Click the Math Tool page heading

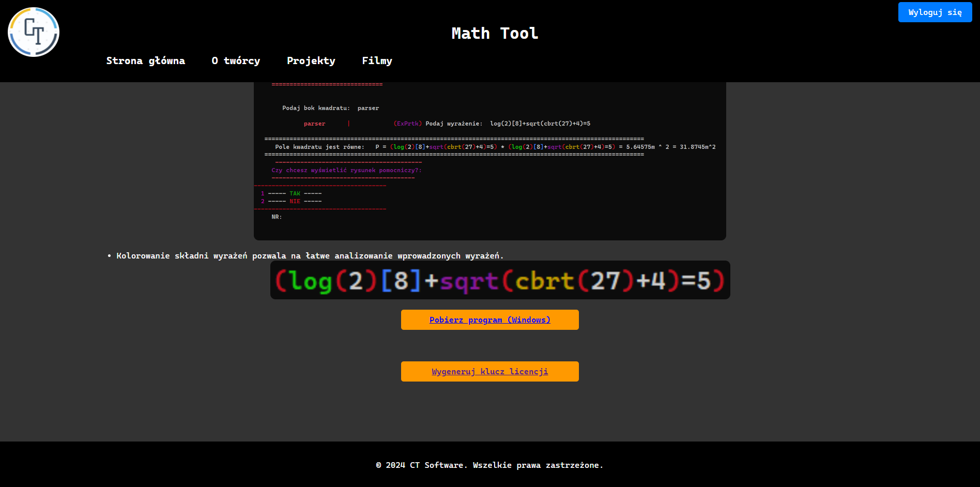[x=495, y=34]
